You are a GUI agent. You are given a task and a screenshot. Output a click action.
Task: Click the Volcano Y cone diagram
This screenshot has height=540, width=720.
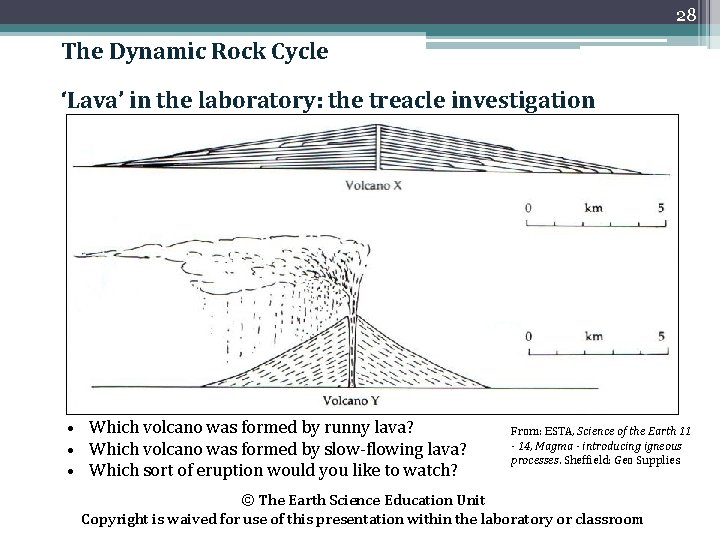pyautogui.click(x=346, y=351)
